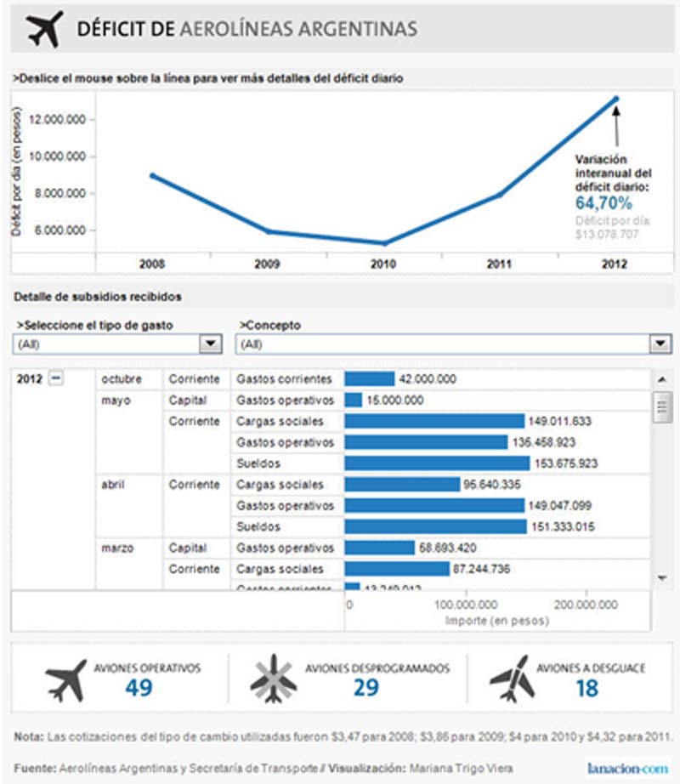Click the mayo Capital 15.000.000 bar

(354, 400)
